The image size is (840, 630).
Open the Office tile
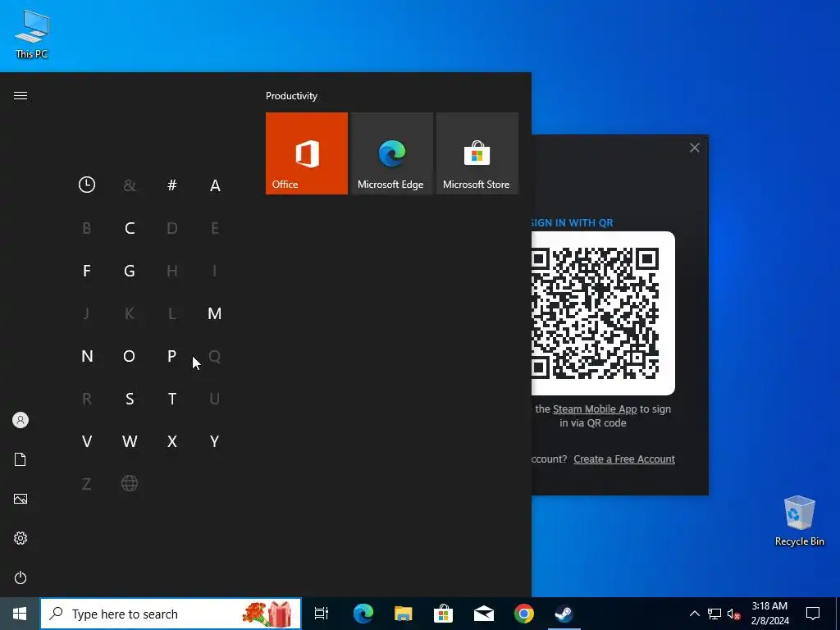click(307, 153)
